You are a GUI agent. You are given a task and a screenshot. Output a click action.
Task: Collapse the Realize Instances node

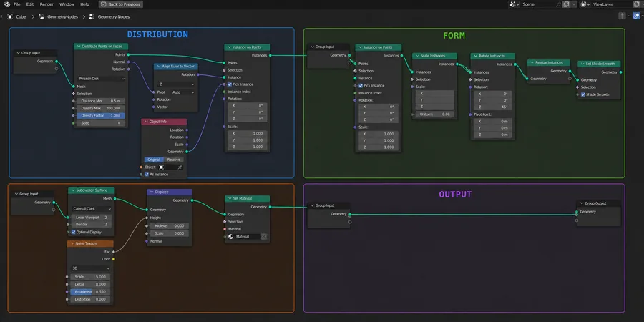point(532,62)
